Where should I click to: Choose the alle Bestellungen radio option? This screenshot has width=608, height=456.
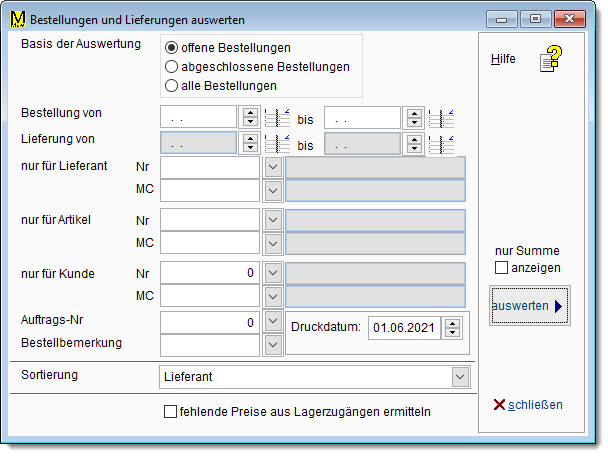tap(172, 86)
